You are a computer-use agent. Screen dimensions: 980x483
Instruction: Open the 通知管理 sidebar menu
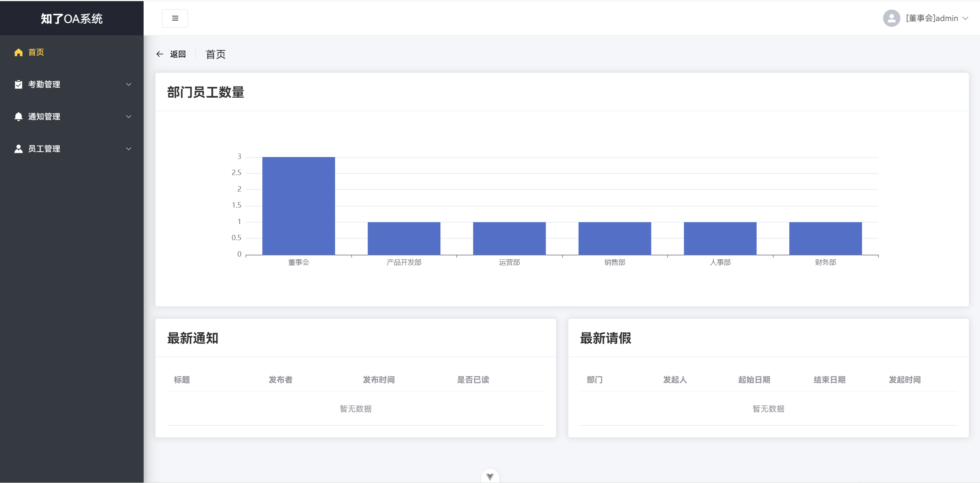(x=72, y=116)
